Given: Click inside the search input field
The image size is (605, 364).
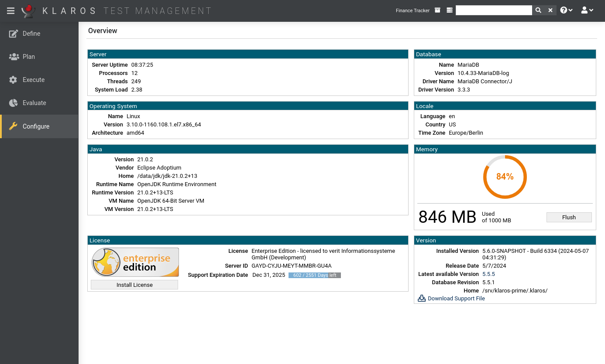Looking at the screenshot, I should [494, 10].
